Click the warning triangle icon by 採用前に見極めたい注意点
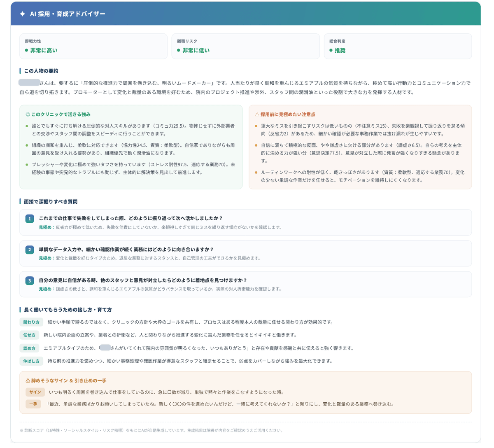 [257, 114]
